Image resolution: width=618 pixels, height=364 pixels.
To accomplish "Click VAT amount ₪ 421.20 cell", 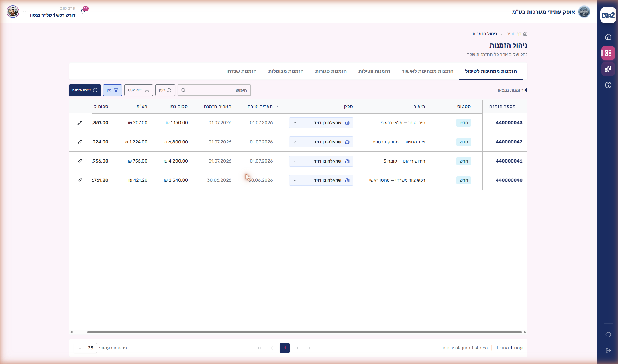I will click(x=138, y=180).
